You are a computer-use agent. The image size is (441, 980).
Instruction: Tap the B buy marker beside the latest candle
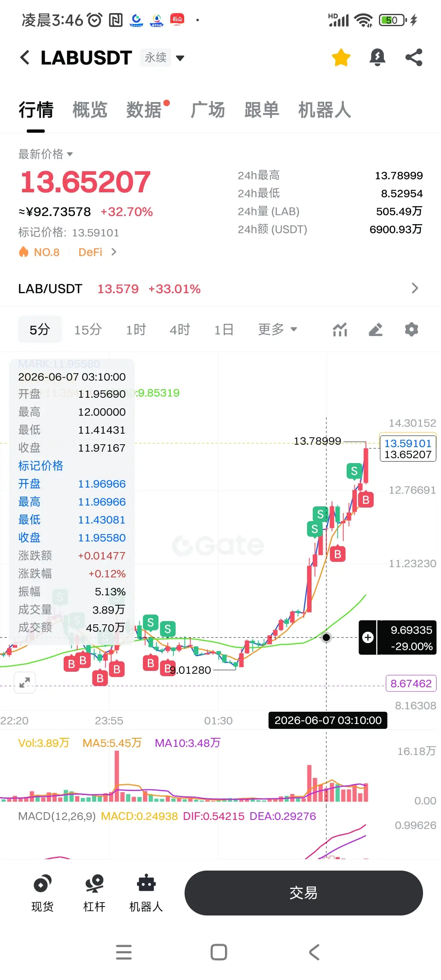point(366,499)
